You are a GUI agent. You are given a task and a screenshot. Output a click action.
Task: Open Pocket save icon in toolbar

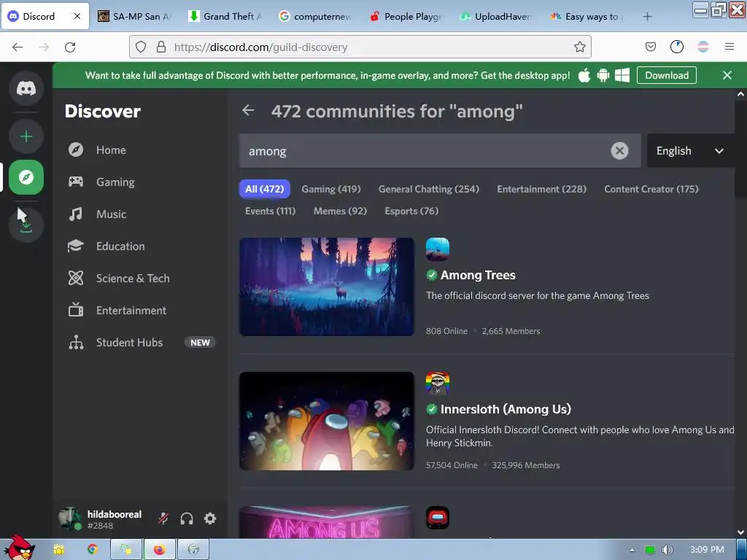pos(650,47)
